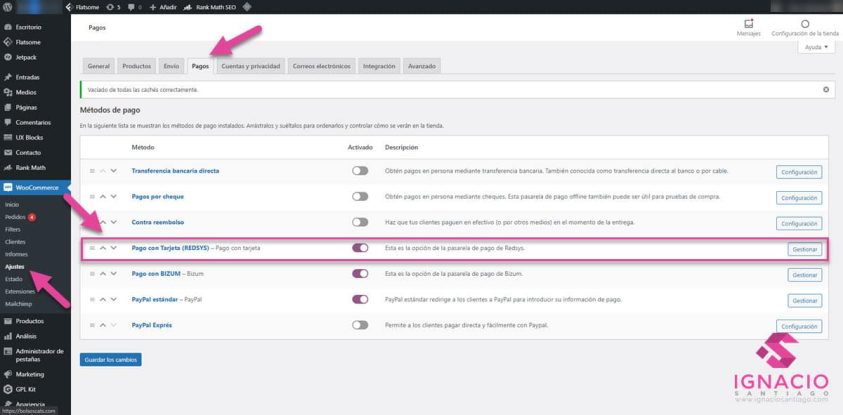
Task: Click Gestionar for PayPal estándar
Action: (x=805, y=300)
